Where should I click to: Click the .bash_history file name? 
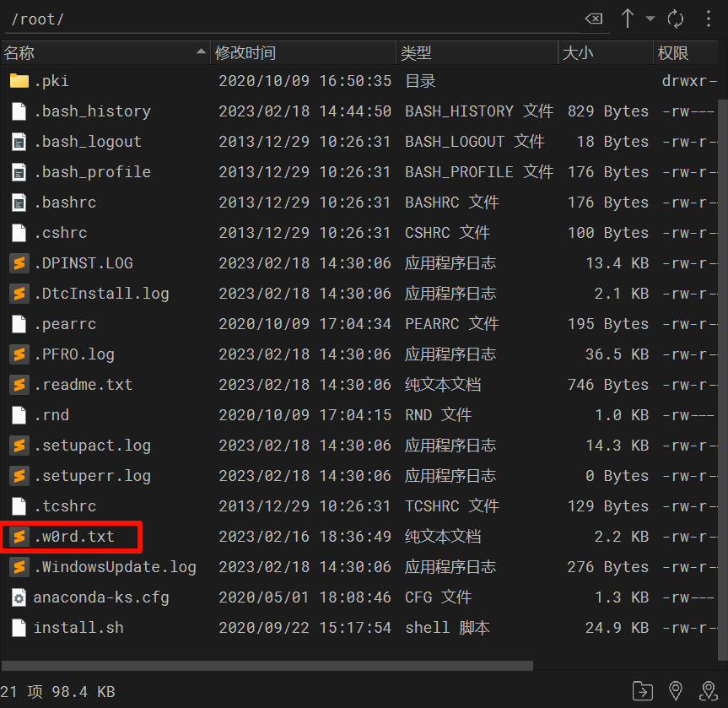[93, 111]
